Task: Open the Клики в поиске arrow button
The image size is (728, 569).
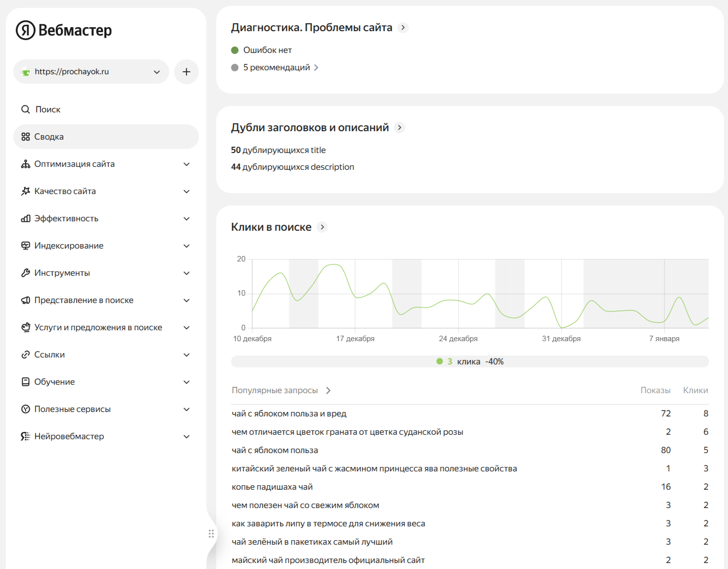Action: [x=322, y=227]
